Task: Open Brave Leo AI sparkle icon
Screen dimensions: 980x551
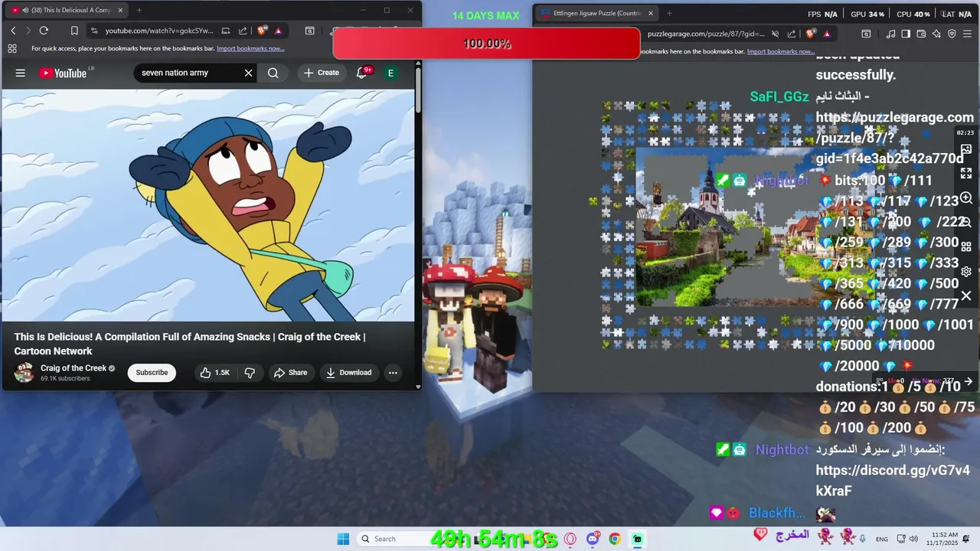Action: (x=936, y=34)
